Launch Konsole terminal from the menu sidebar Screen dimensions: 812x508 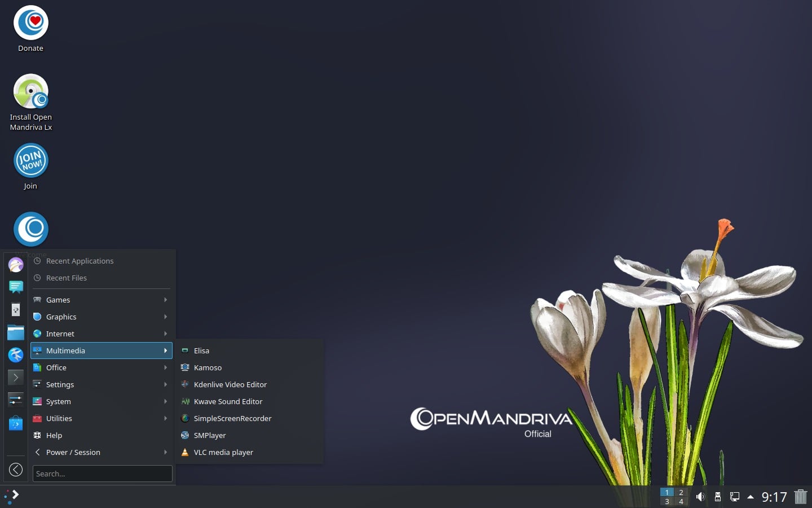[15, 377]
